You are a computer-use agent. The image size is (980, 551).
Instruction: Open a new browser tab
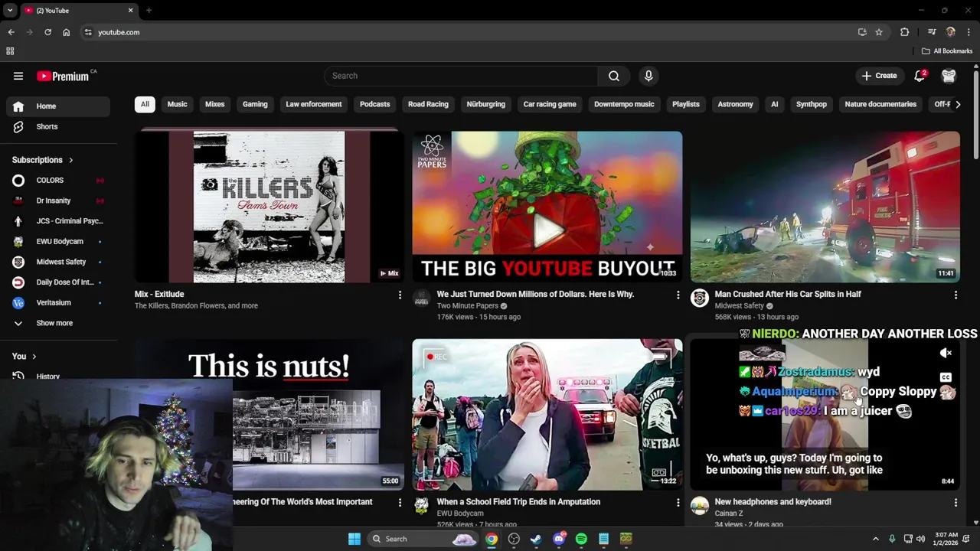[149, 10]
